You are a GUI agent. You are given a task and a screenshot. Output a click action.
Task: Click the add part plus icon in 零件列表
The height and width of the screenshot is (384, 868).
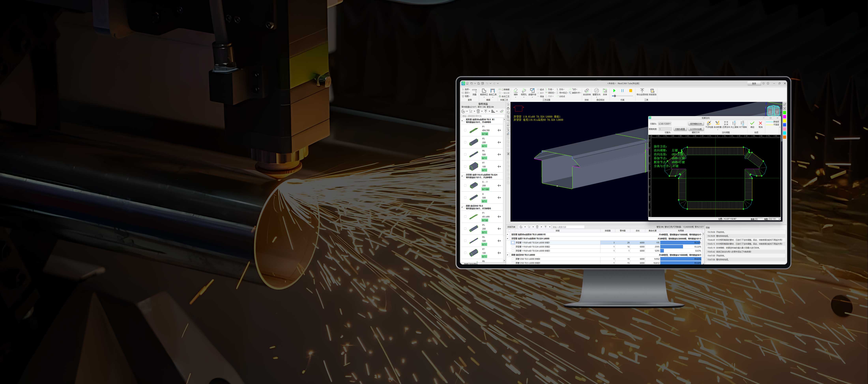click(463, 111)
